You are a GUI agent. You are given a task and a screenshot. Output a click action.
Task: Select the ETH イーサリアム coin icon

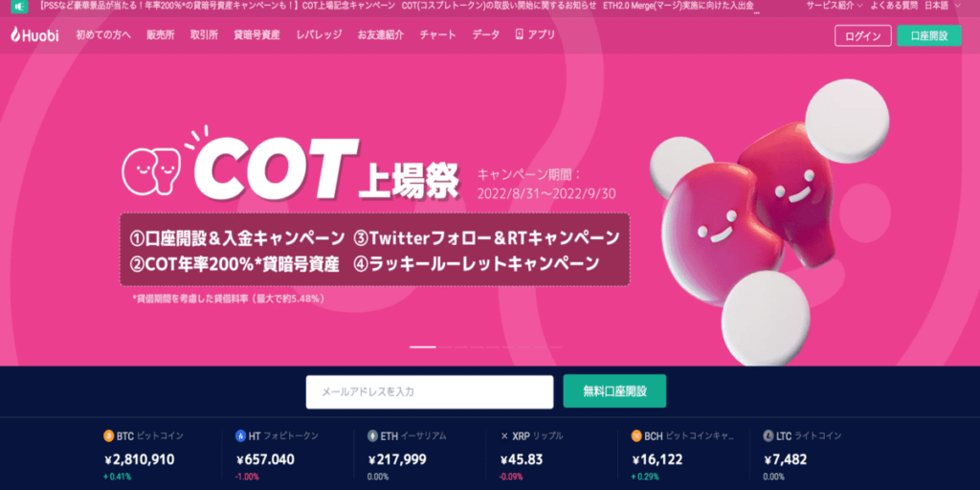(373, 435)
